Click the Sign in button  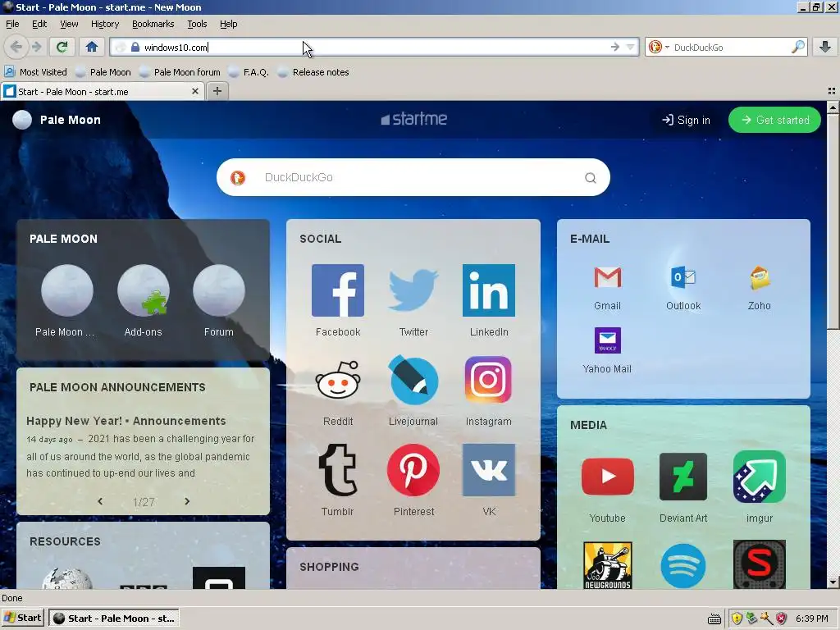pyautogui.click(x=686, y=120)
